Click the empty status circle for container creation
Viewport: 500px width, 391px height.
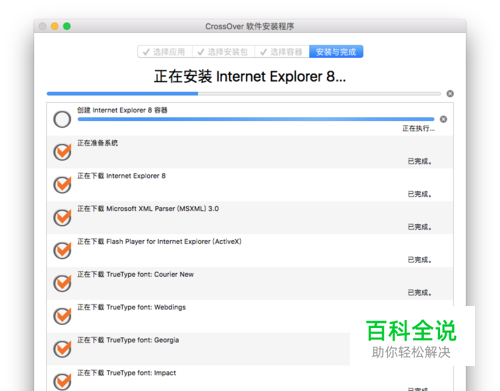pyautogui.click(x=62, y=119)
